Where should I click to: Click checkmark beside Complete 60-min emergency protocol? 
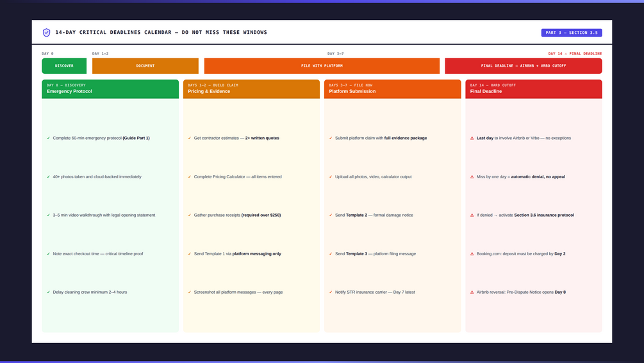(x=49, y=138)
